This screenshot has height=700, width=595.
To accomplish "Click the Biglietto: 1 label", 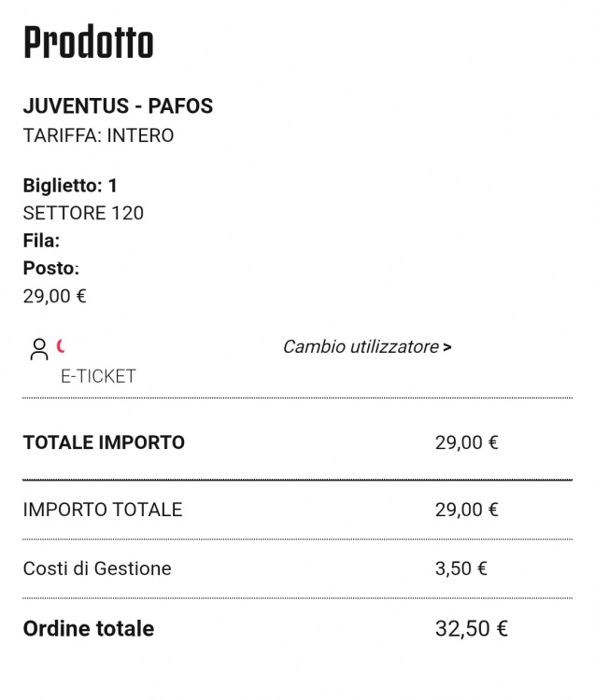I will (70, 186).
